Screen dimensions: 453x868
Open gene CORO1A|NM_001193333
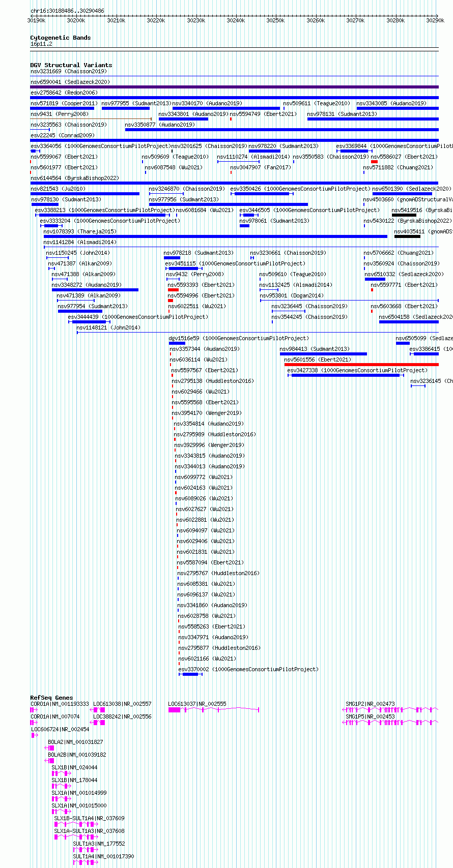60,704
